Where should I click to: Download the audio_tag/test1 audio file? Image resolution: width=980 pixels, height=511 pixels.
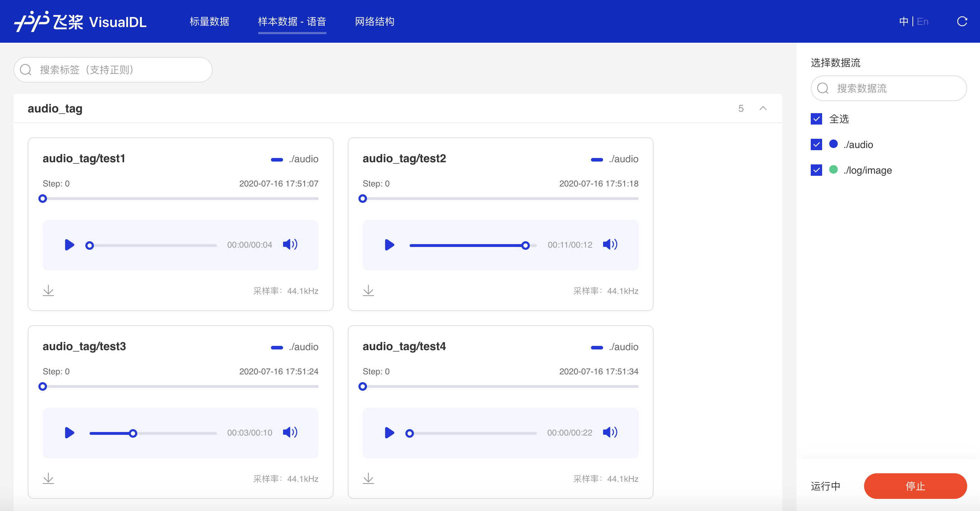point(48,291)
